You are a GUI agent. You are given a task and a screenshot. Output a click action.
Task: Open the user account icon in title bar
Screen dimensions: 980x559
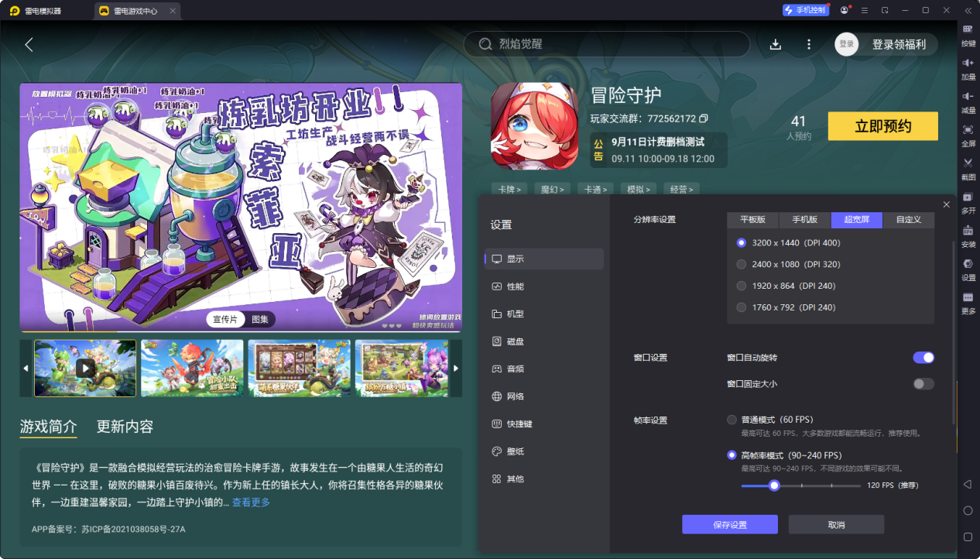844,11
